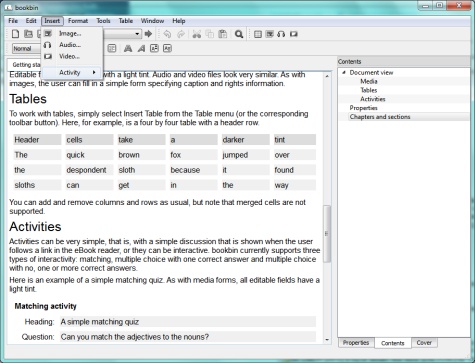
Task: Close the open Insert menu
Action: point(52,21)
